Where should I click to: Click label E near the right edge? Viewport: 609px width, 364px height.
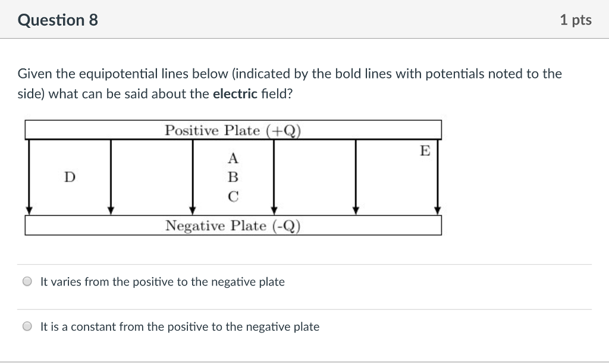click(x=424, y=152)
